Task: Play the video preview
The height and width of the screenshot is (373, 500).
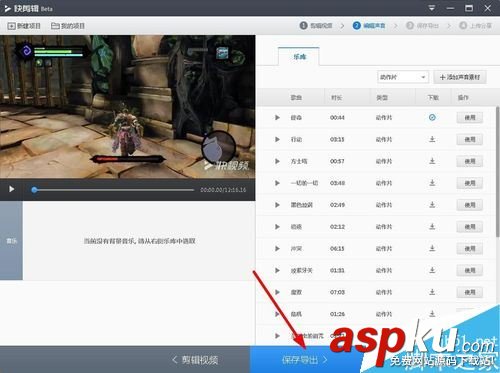Action: (11, 189)
